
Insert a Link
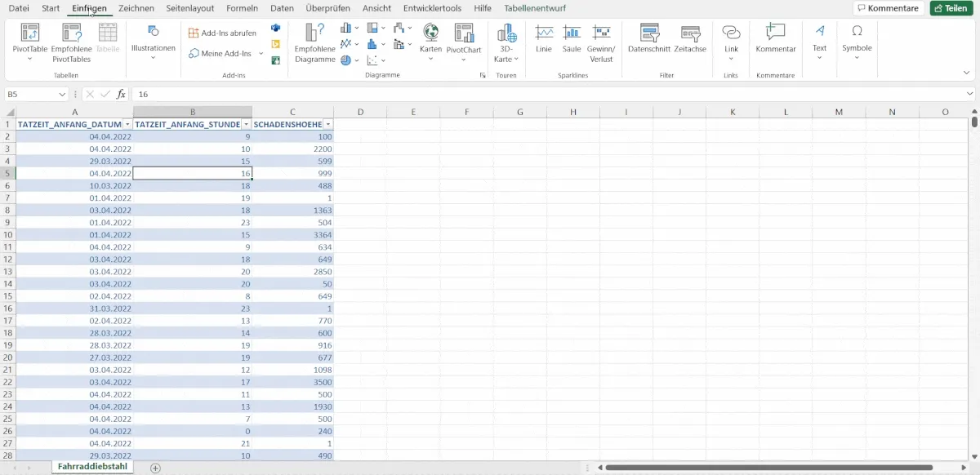(731, 42)
